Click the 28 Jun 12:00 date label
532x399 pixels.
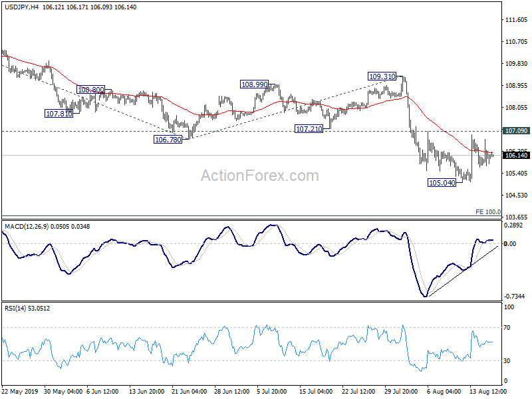(232, 392)
